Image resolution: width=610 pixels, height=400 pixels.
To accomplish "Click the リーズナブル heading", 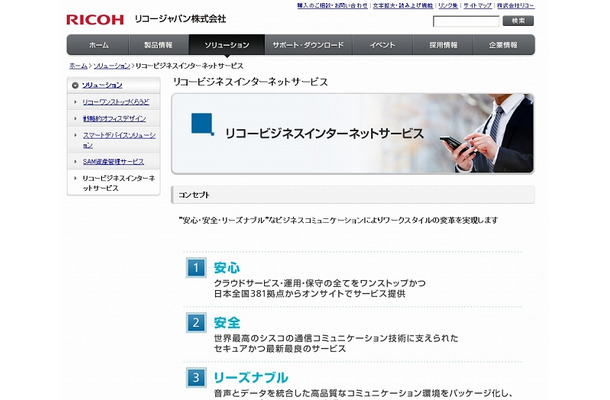I will click(x=251, y=377).
